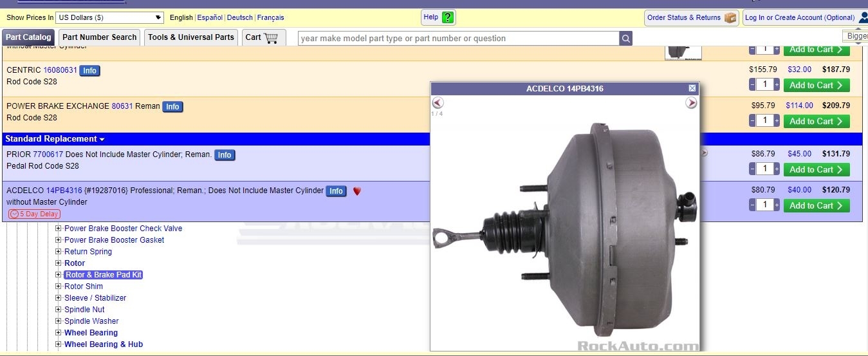Click the 5 Day Delay badge
This screenshot has width=868, height=356.
click(x=34, y=214)
